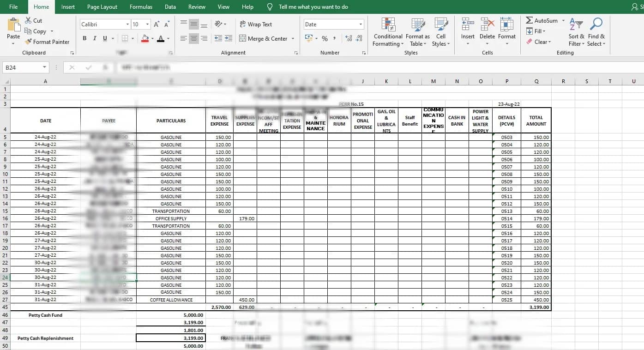Screen dimensions: 644x350
Task: Open the Sort & Filter menu
Action: click(x=576, y=32)
